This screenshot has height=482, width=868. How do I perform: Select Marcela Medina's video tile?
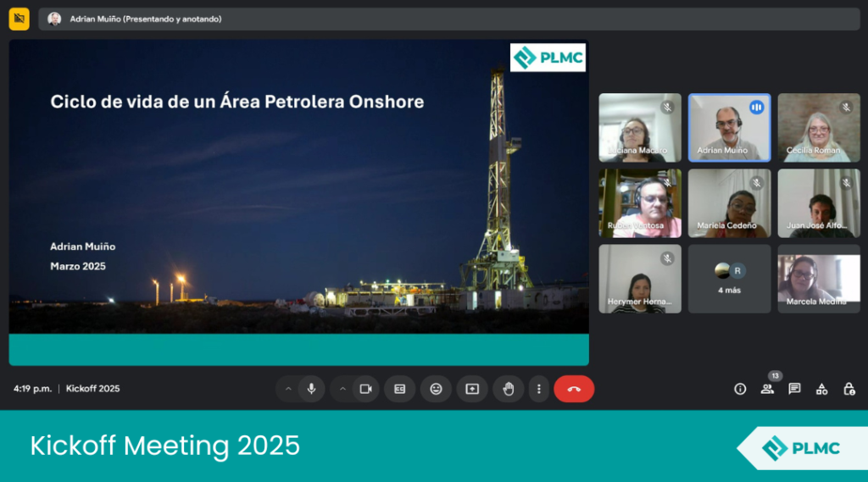818,279
